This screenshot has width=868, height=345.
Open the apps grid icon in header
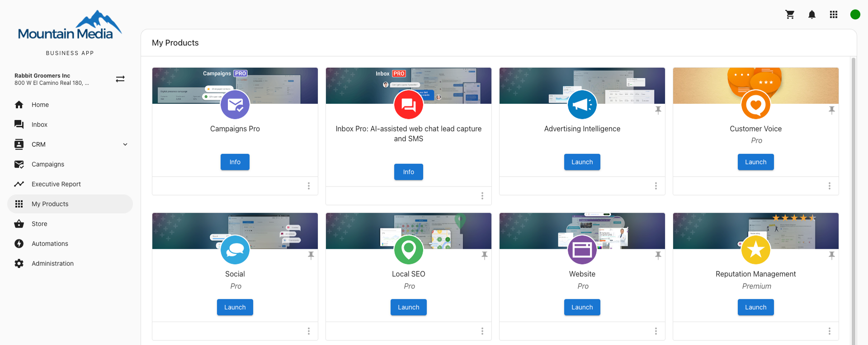coord(833,14)
